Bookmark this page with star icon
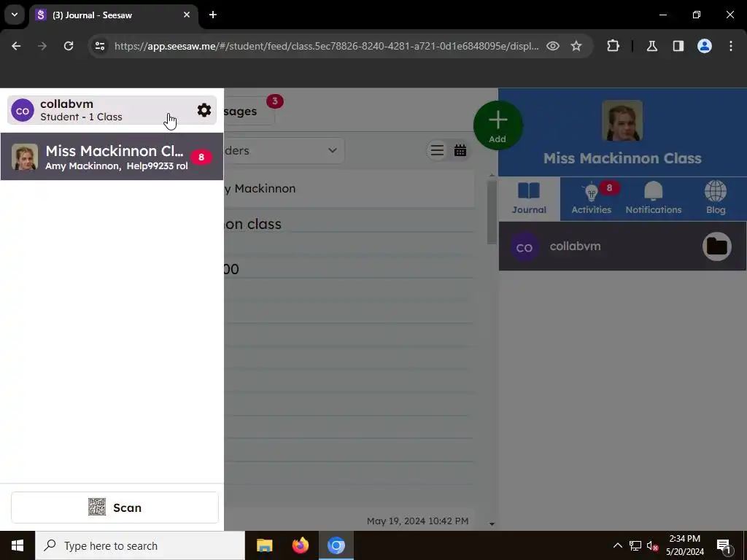The image size is (747, 560). 576,46
